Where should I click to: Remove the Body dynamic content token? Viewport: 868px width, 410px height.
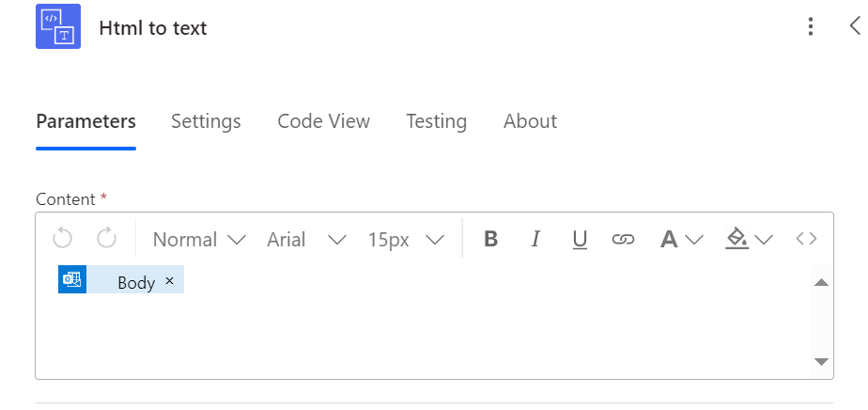click(169, 281)
